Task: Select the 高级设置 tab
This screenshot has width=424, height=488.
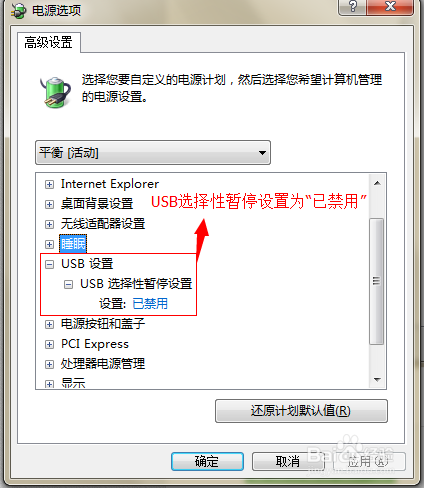Action: point(49,43)
